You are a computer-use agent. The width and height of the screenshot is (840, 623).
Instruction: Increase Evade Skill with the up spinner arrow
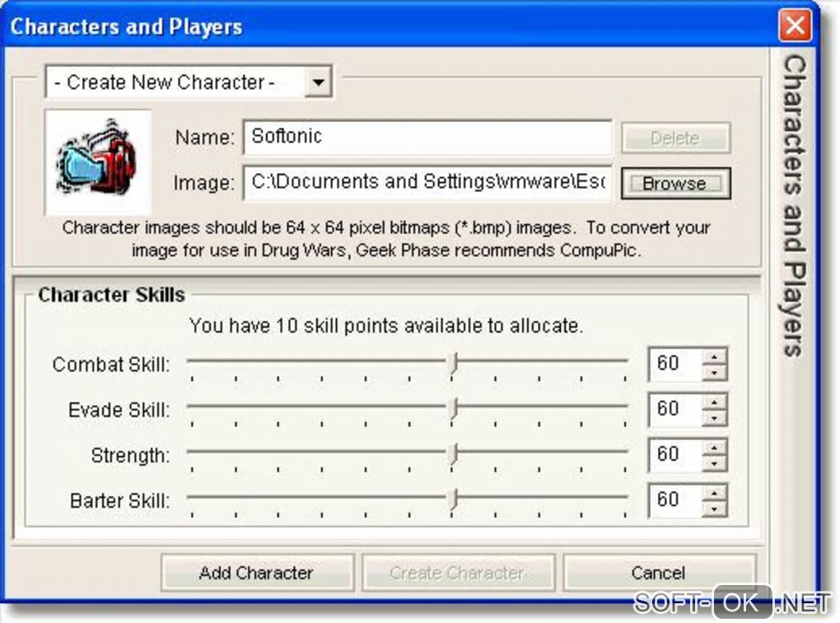click(714, 402)
